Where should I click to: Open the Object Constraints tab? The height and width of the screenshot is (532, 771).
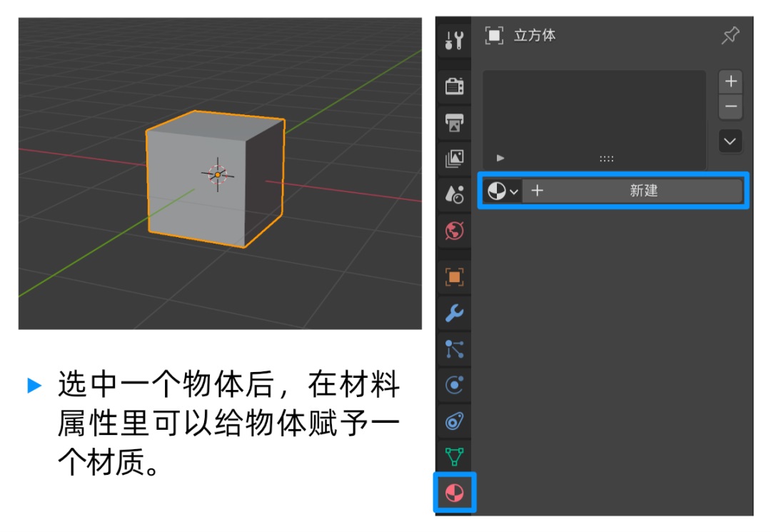click(x=454, y=421)
